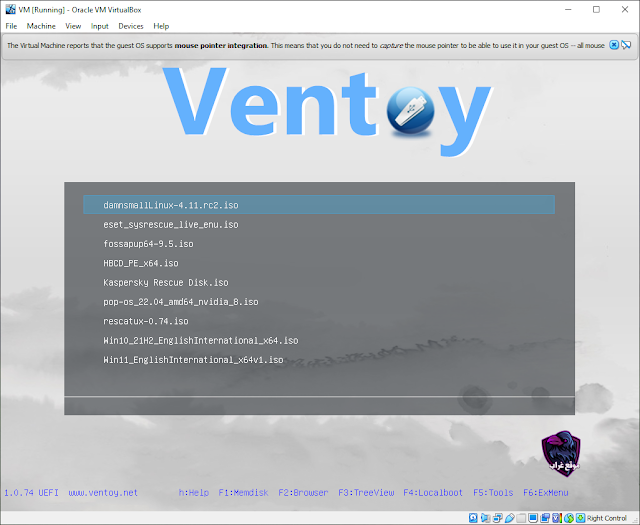Click the display monitor status bar icon
Screen dimensions: 640x525
[x=533, y=518]
